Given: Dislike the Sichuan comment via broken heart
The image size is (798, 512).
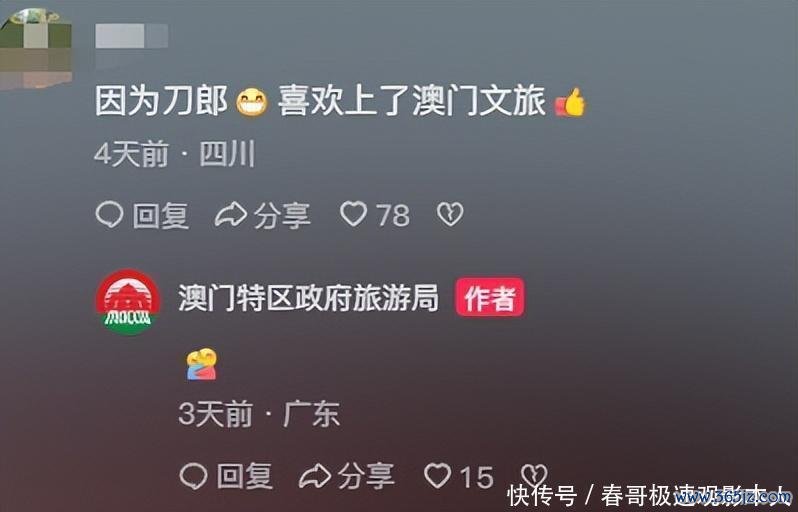Looking at the screenshot, I should point(450,214).
